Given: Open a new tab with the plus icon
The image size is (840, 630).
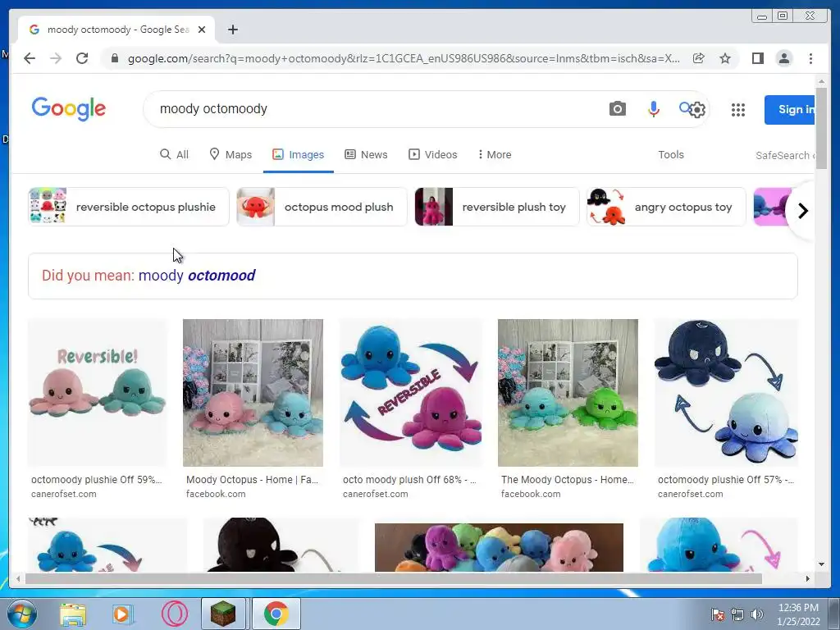Looking at the screenshot, I should click(232, 30).
